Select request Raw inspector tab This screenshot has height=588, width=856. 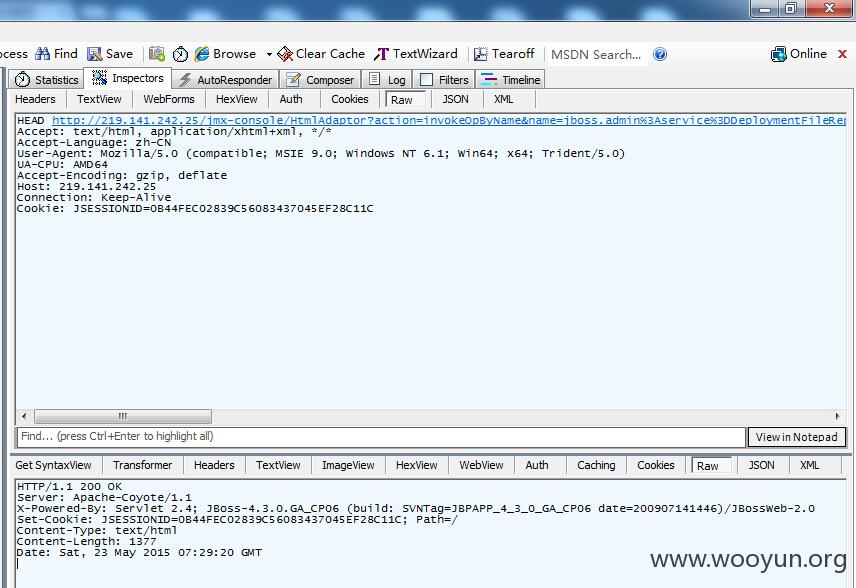(x=406, y=100)
